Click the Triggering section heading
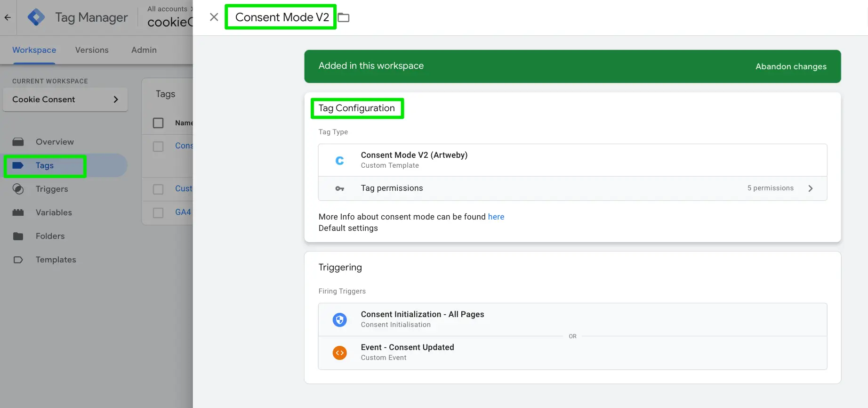868x408 pixels. tap(340, 267)
